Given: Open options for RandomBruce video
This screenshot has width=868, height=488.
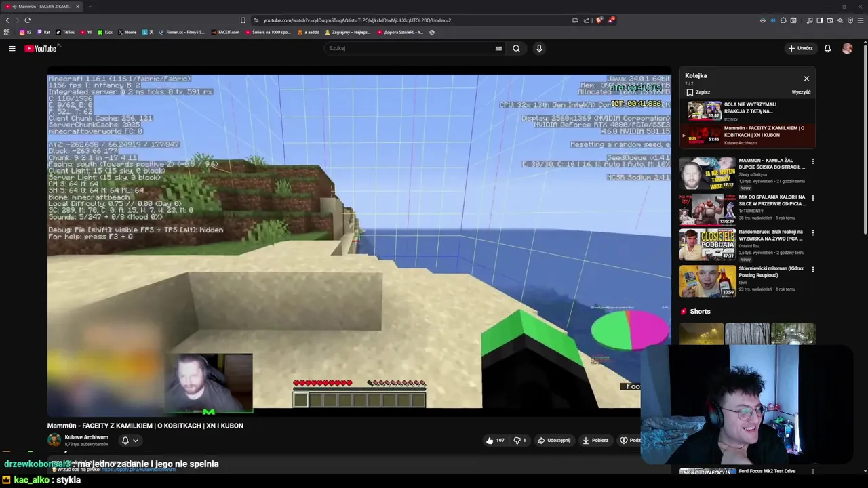Looking at the screenshot, I should click(812, 232).
